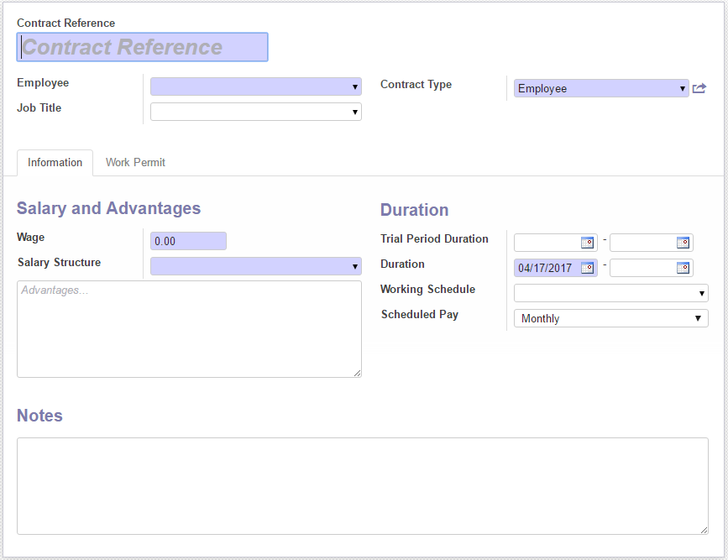Open calendar for Duration start date
728x560 pixels.
coord(587,268)
